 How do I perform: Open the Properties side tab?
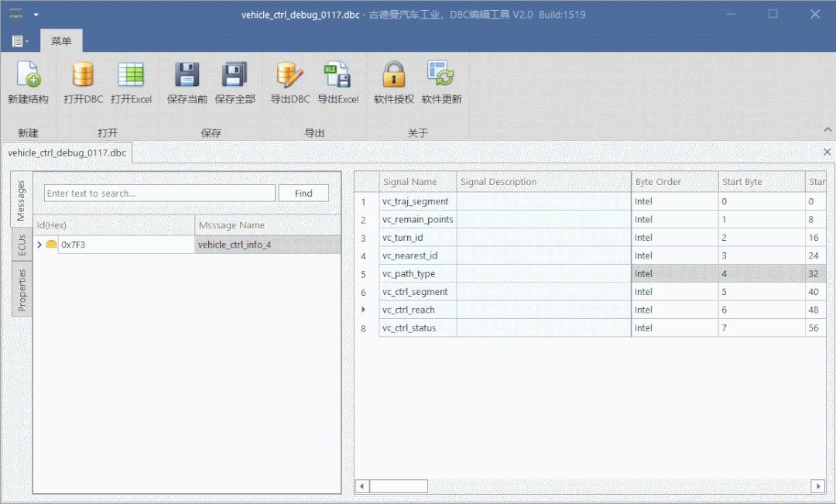[22, 290]
